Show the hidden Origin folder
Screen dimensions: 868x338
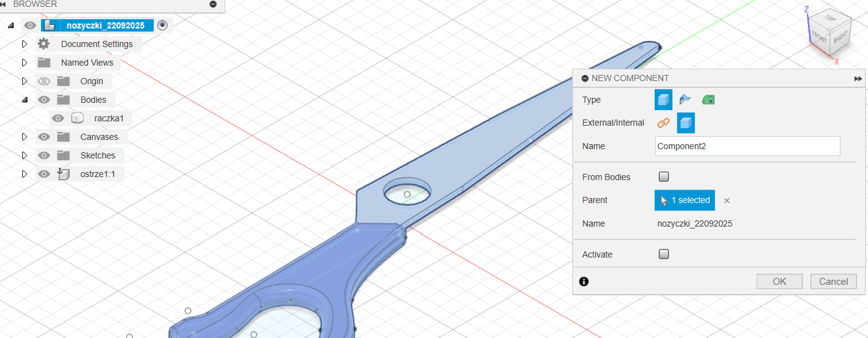pyautogui.click(x=44, y=81)
